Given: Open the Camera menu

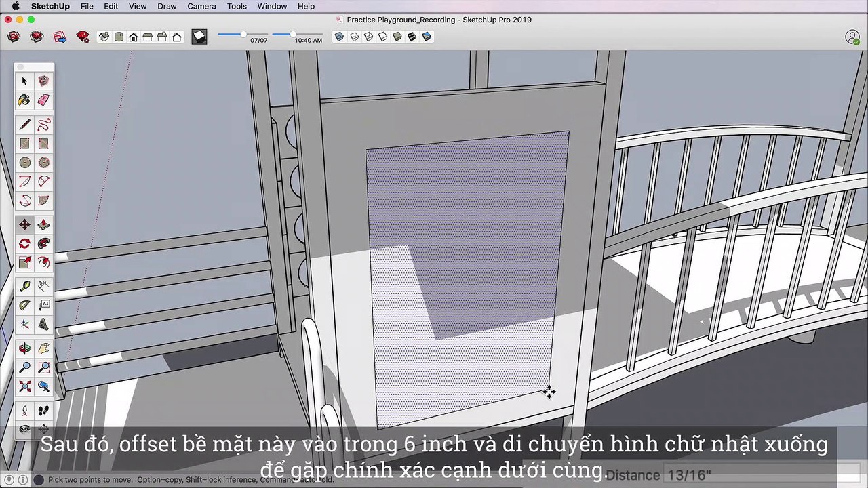Looking at the screenshot, I should tap(201, 6).
